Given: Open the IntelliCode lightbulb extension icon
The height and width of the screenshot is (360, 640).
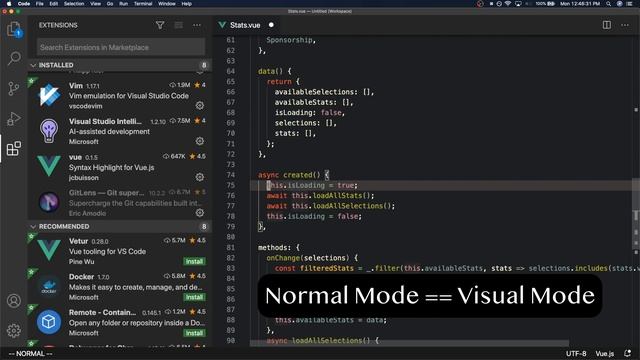Looking at the screenshot, I should (x=49, y=131).
